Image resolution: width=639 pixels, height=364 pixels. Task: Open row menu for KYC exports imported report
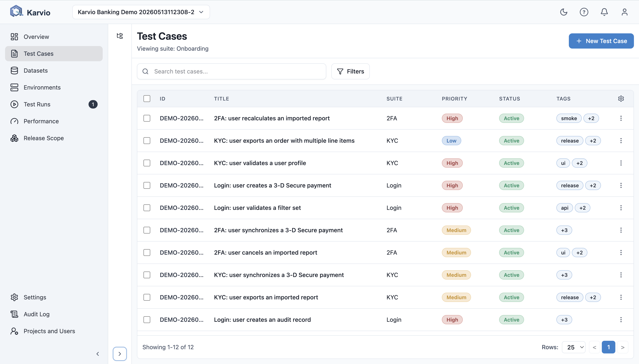pyautogui.click(x=621, y=297)
